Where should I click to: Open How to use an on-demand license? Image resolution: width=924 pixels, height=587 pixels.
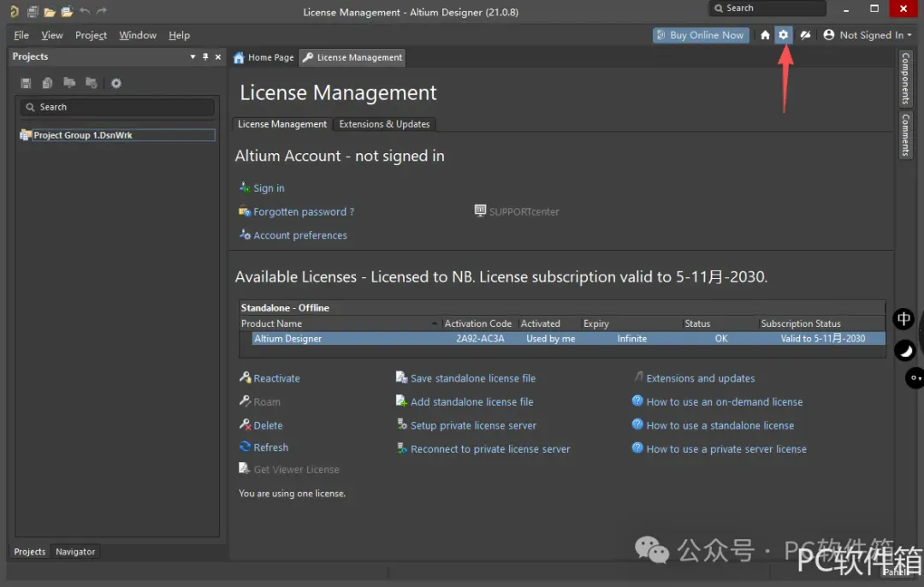[725, 402]
